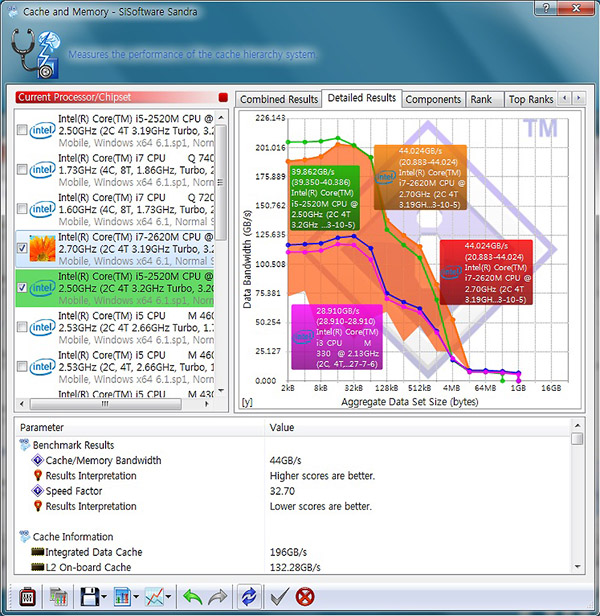Open the bar chart icon dropdown arrow
Image resolution: width=600 pixels, height=616 pixels.
136,597
